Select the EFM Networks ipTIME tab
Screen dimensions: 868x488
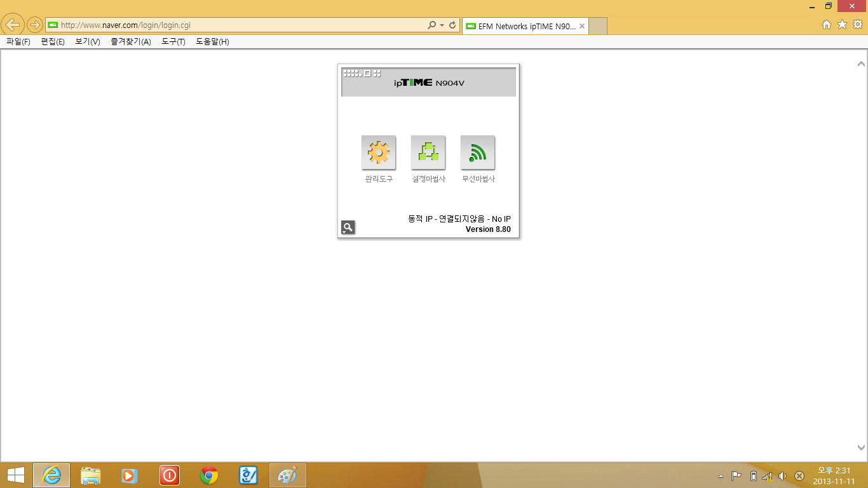(x=526, y=26)
